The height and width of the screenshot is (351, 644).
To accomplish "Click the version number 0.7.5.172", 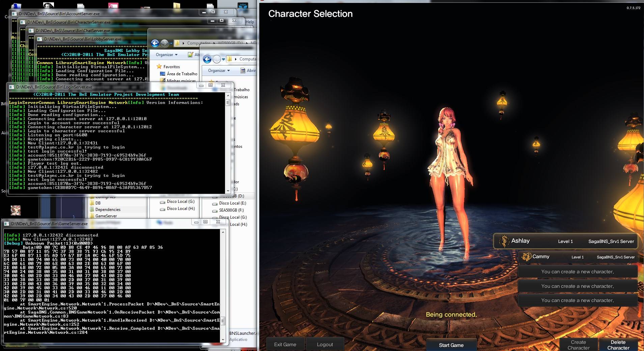I will tap(633, 8).
